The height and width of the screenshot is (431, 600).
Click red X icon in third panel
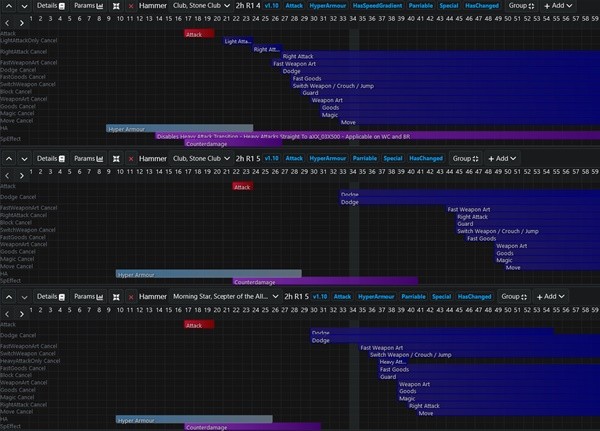[131, 297]
